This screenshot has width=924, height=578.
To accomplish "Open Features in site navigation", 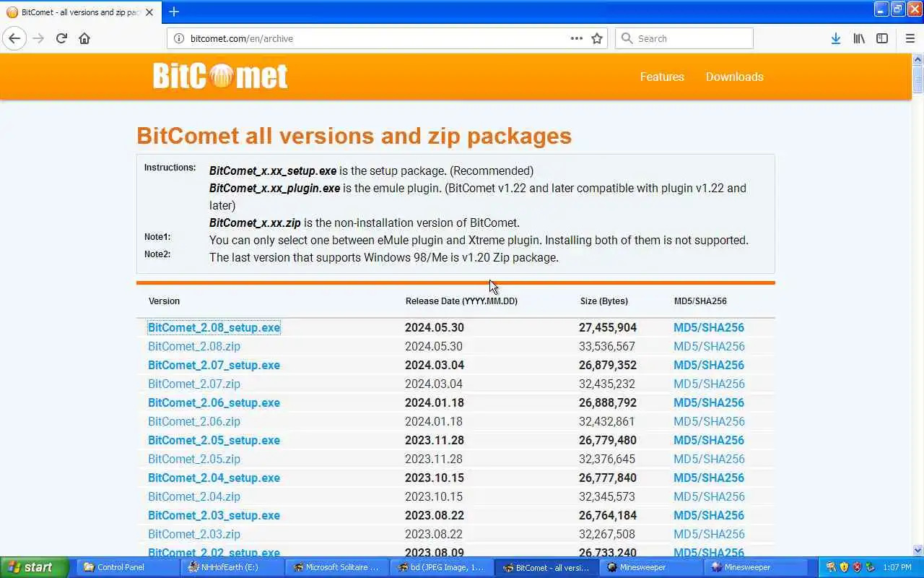I will [662, 77].
